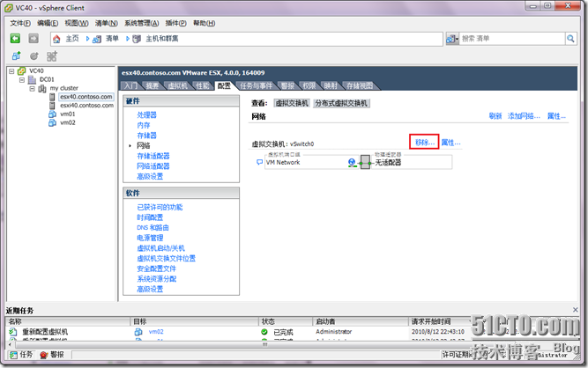Expand the Home breadcrumb arrow
The height and width of the screenshot is (368, 588).
88,39
